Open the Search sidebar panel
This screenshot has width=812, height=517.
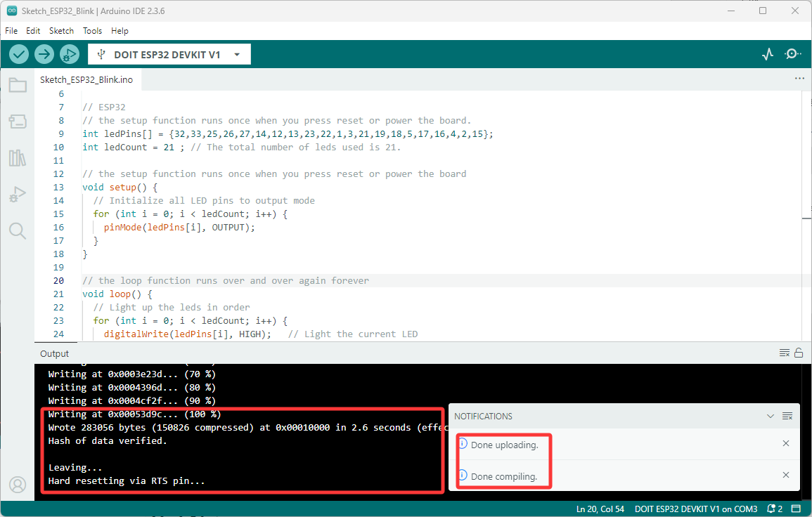pyautogui.click(x=18, y=231)
